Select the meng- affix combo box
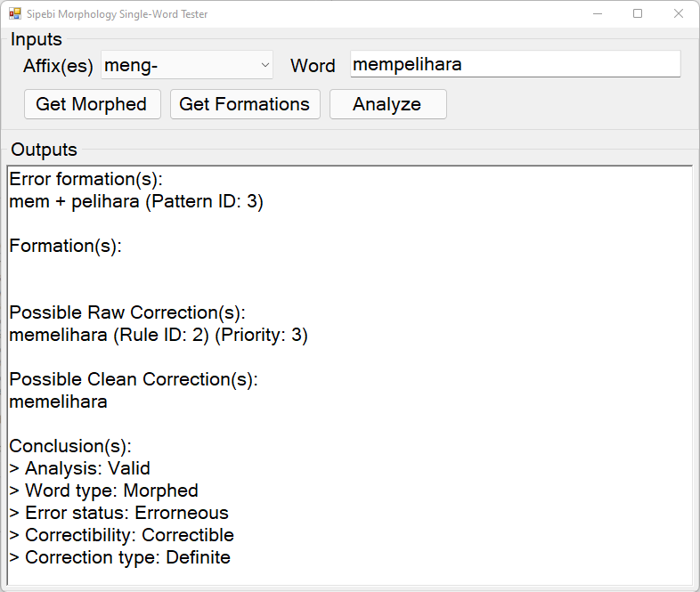This screenshot has height=592, width=700. [x=187, y=65]
